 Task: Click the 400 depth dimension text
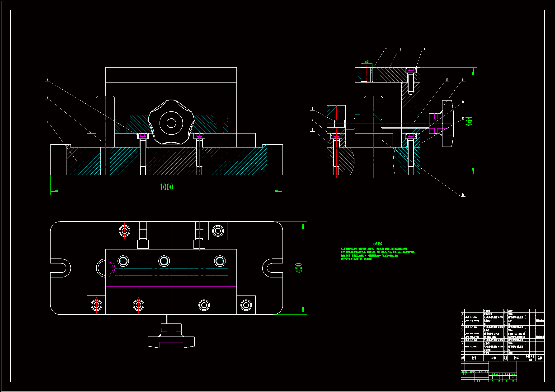[x=299, y=268]
